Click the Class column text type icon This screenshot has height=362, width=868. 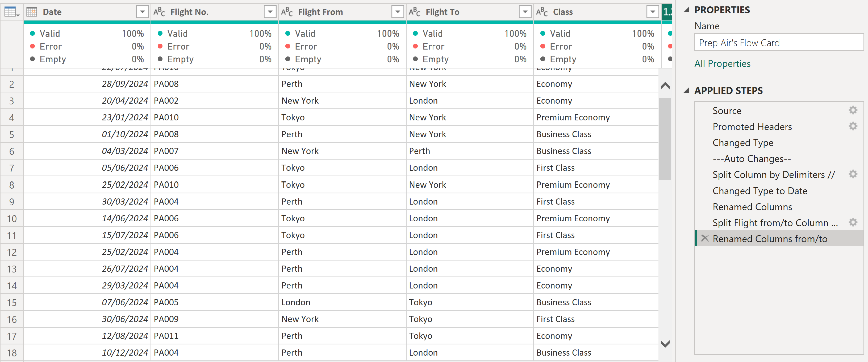(541, 12)
